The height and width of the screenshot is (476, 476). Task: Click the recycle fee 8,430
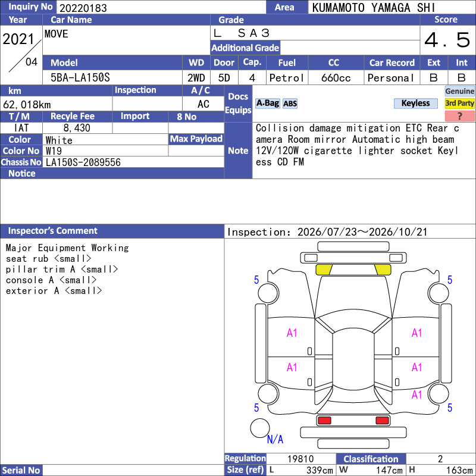tap(77, 128)
